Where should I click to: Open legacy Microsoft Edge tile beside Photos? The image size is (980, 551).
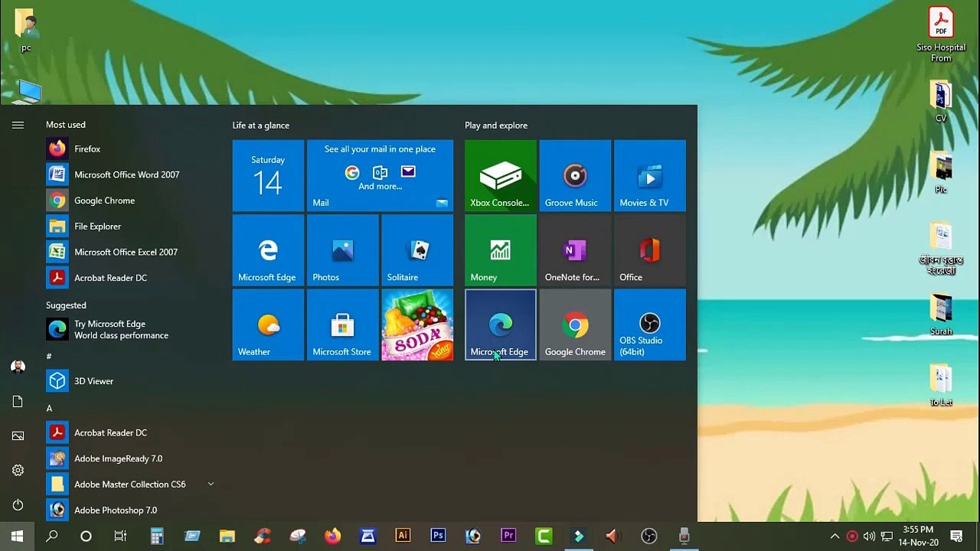pyautogui.click(x=268, y=249)
